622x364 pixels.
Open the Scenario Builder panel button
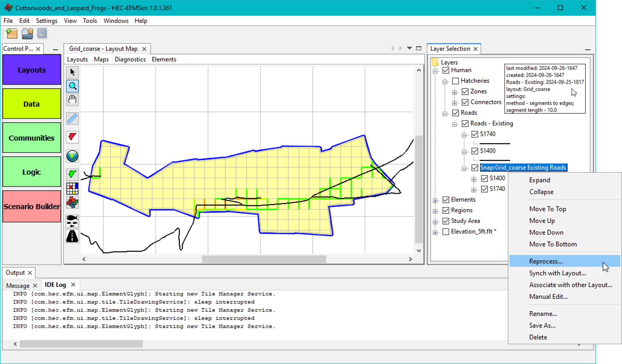click(x=32, y=206)
